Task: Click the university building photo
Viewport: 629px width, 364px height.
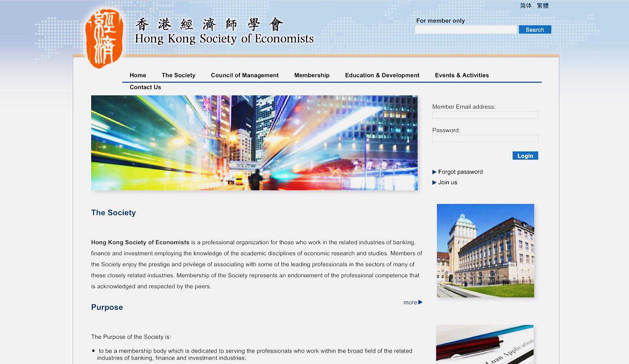Action: click(485, 251)
